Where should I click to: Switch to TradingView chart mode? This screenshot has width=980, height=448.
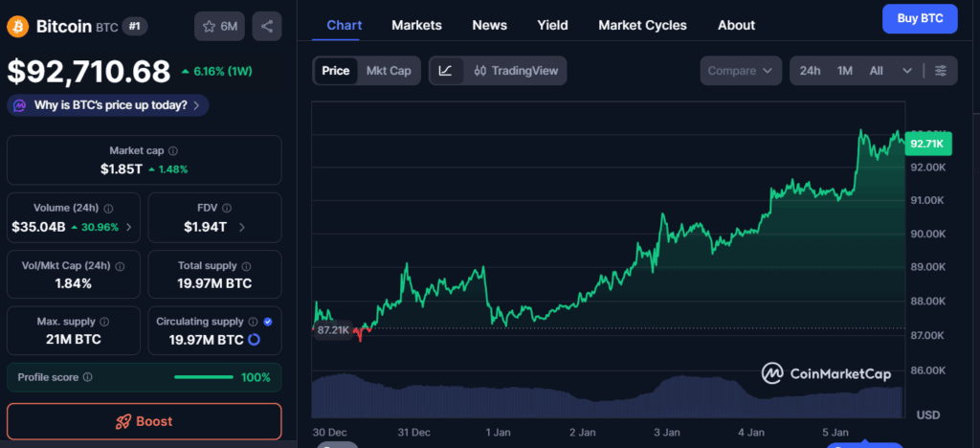click(x=515, y=71)
